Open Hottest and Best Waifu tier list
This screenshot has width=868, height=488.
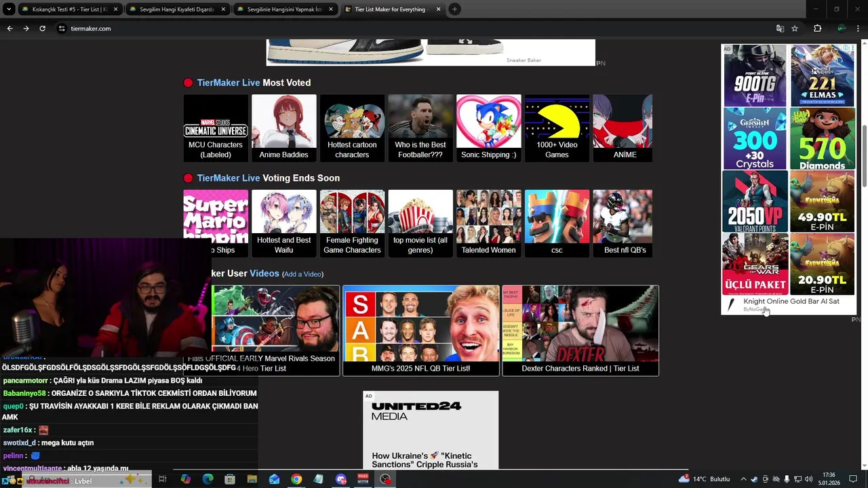(283, 223)
